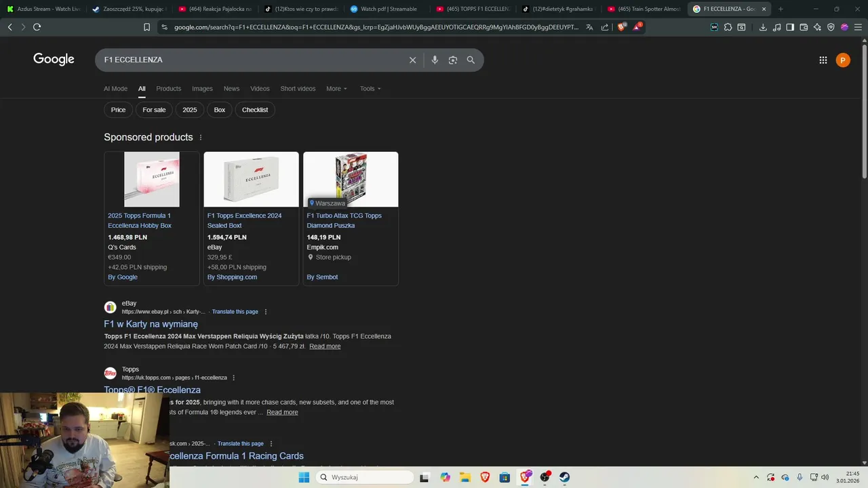
Task: Select the Checklist filter chip
Action: click(x=255, y=110)
